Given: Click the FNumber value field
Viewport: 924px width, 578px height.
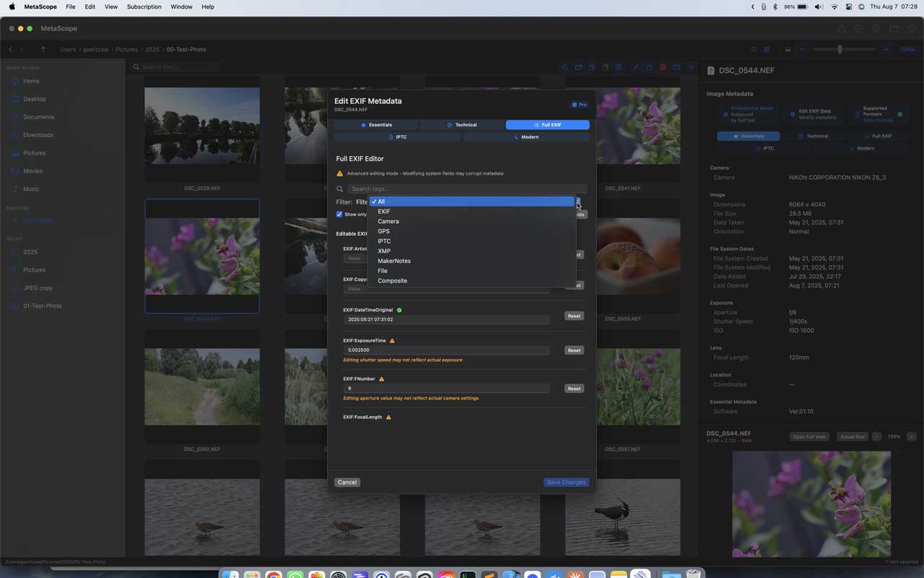Looking at the screenshot, I should coord(446,388).
